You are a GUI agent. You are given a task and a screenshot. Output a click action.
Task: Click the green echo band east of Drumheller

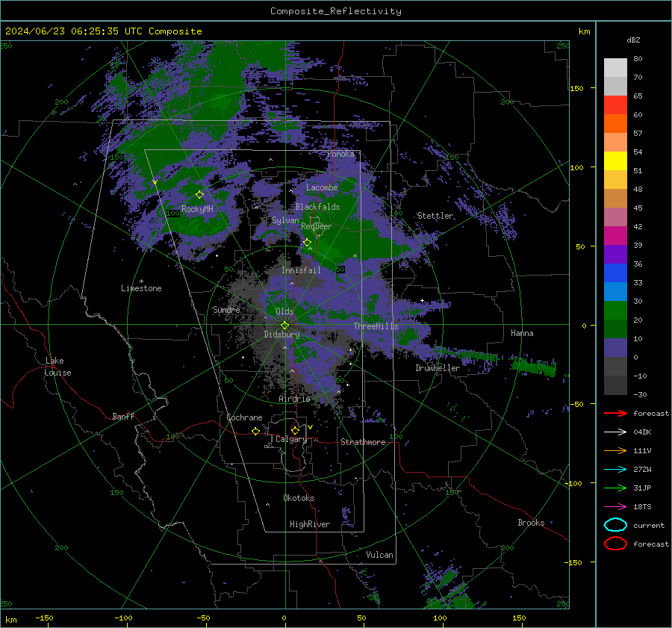pos(534,367)
